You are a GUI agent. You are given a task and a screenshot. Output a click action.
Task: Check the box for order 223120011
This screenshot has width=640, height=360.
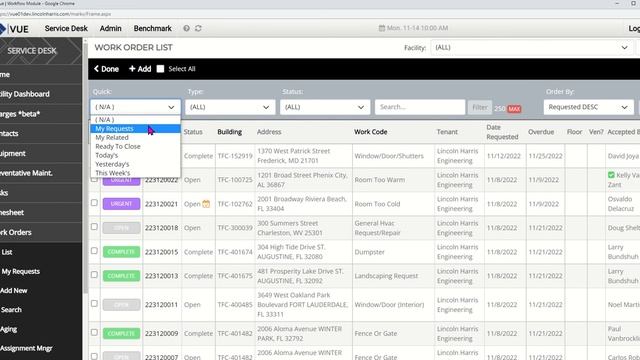click(94, 303)
